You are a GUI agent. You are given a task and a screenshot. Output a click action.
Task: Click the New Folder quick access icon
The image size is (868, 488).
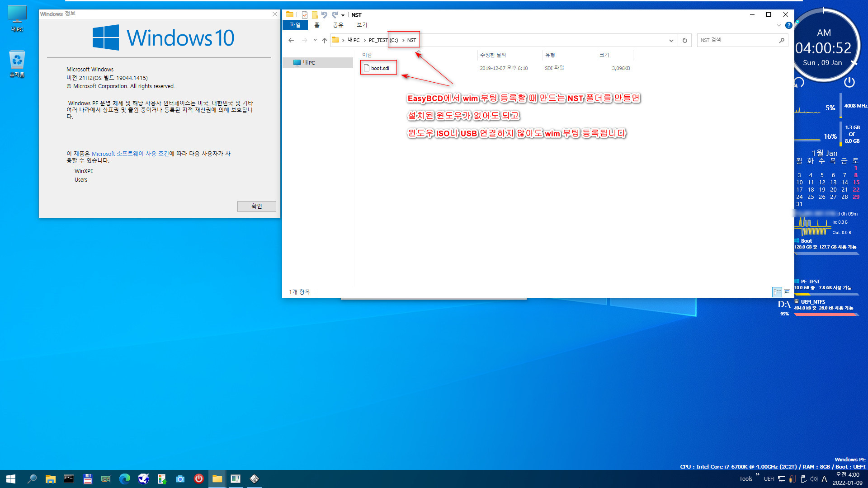tap(315, 15)
